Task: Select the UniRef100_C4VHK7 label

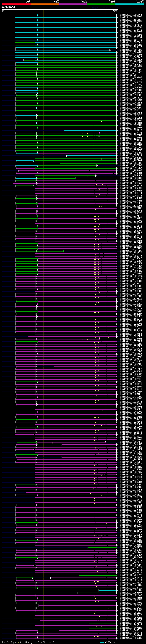Action: (131, 266)
